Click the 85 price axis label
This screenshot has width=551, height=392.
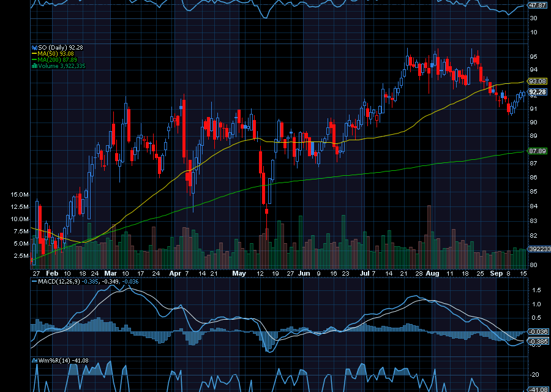[533, 192]
